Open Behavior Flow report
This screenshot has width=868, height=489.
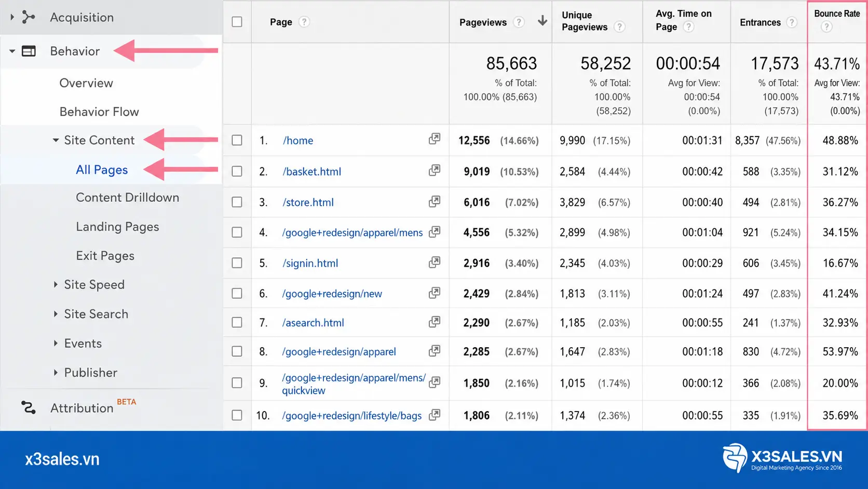99,112
